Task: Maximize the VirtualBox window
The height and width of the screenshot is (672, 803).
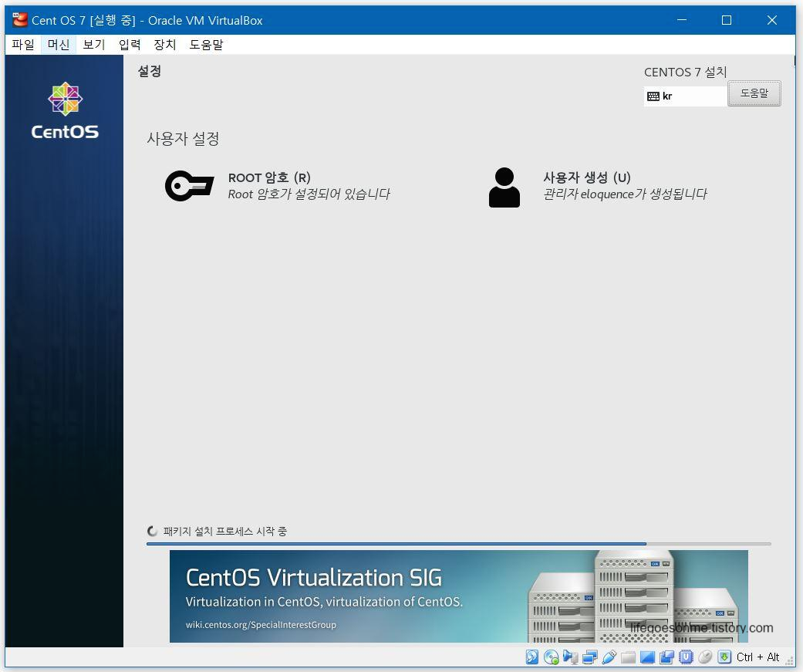Action: [726, 20]
